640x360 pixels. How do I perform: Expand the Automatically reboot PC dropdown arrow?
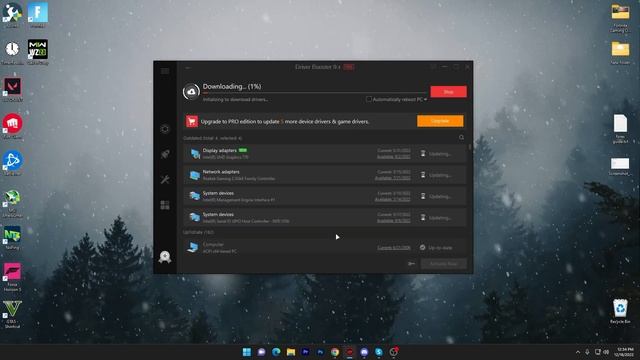[x=425, y=99]
